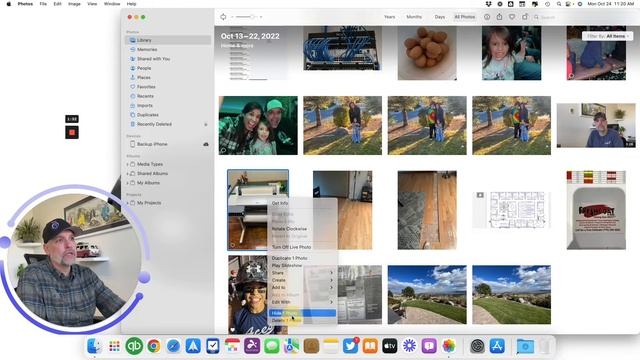Open the View menu in menu bar
Image resolution: width=640 pixels, height=360 pixels.
click(x=92, y=4)
